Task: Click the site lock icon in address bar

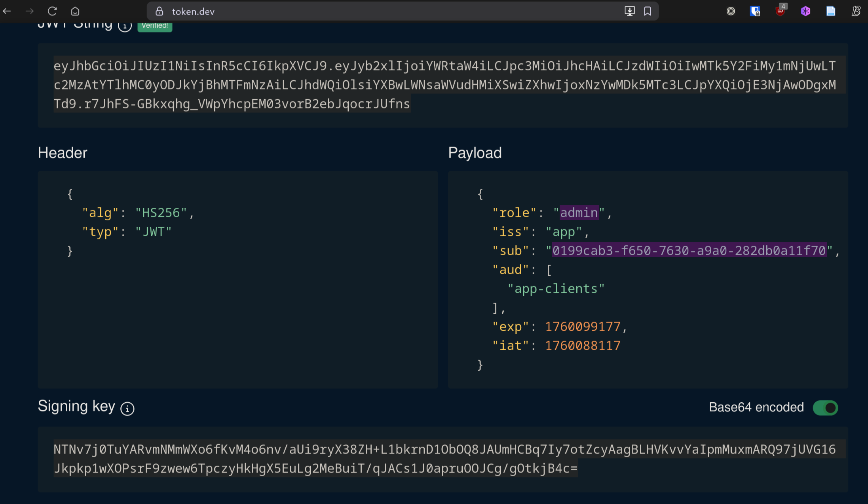Action: pos(160,11)
